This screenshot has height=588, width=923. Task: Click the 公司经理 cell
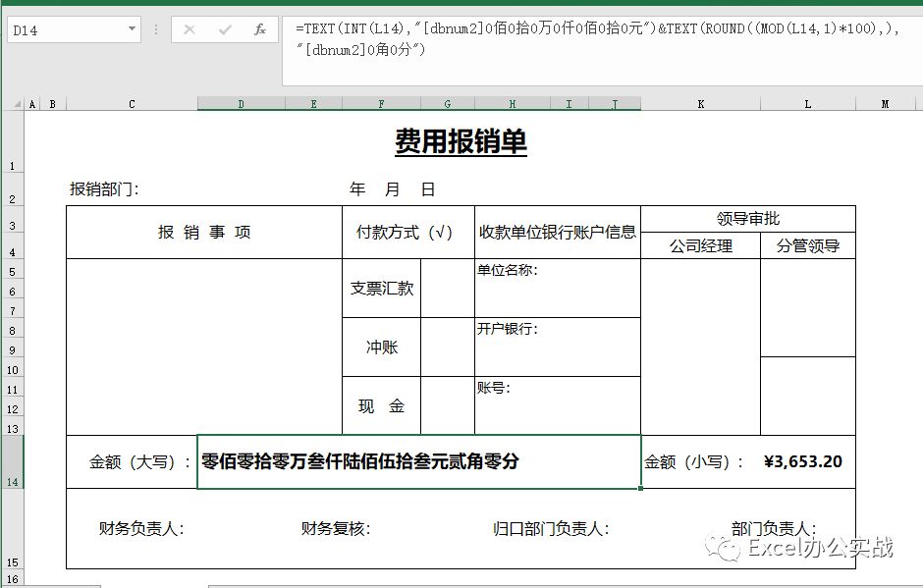click(700, 245)
